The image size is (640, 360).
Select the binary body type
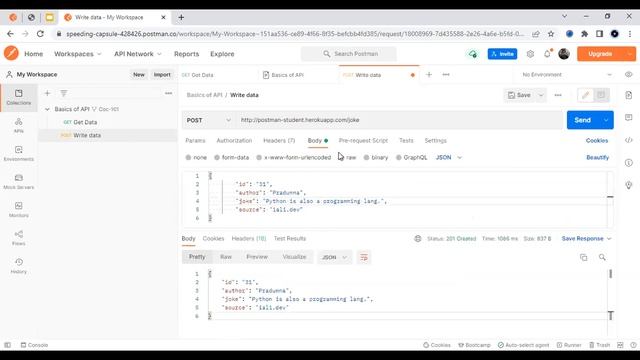tap(376, 157)
